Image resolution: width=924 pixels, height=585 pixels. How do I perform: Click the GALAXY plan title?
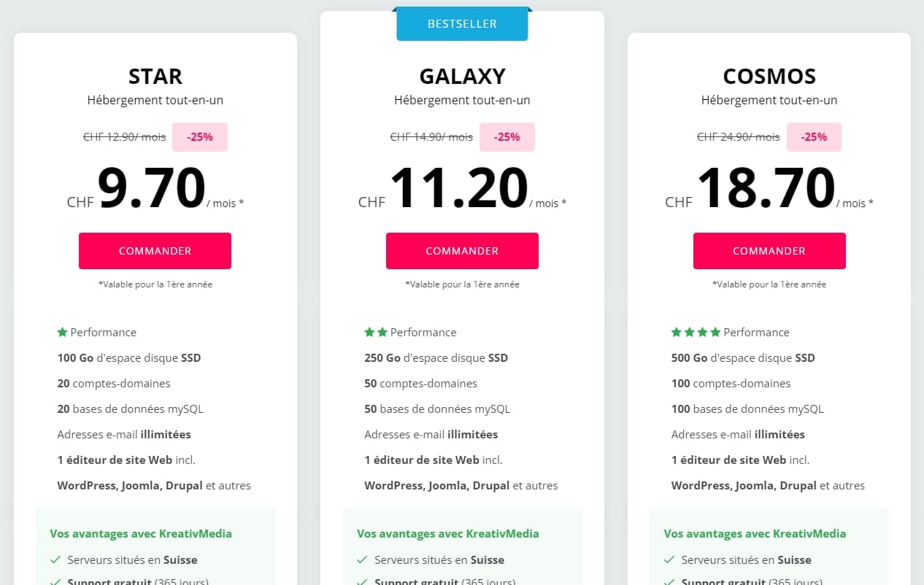pyautogui.click(x=462, y=76)
